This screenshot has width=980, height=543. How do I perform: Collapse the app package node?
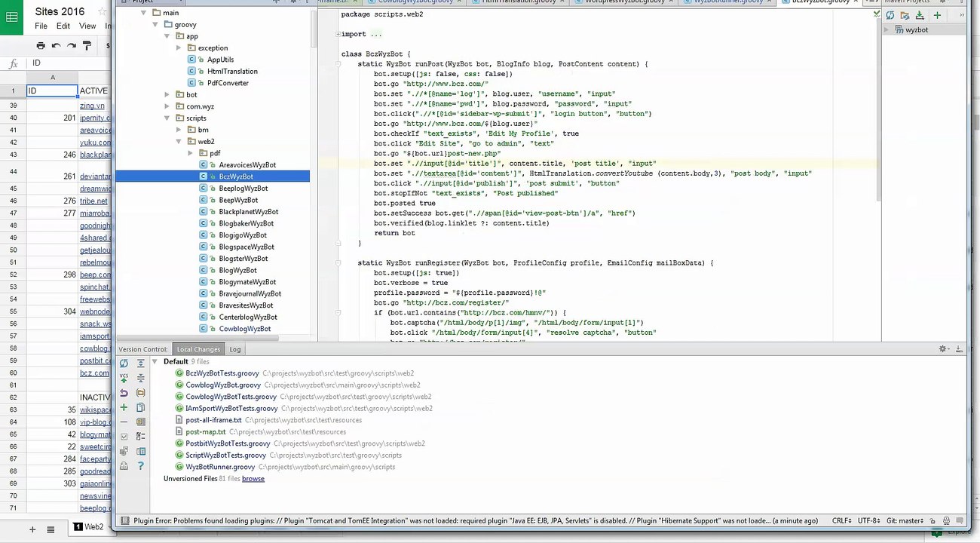click(167, 36)
